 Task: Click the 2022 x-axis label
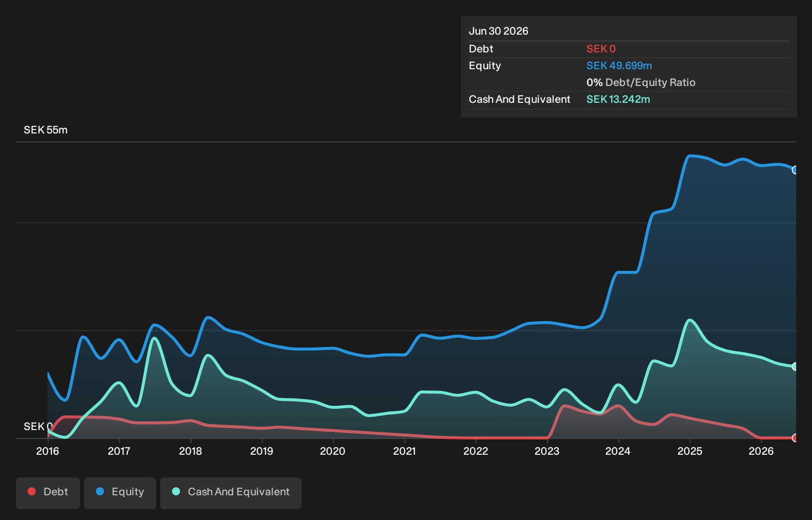(x=476, y=451)
